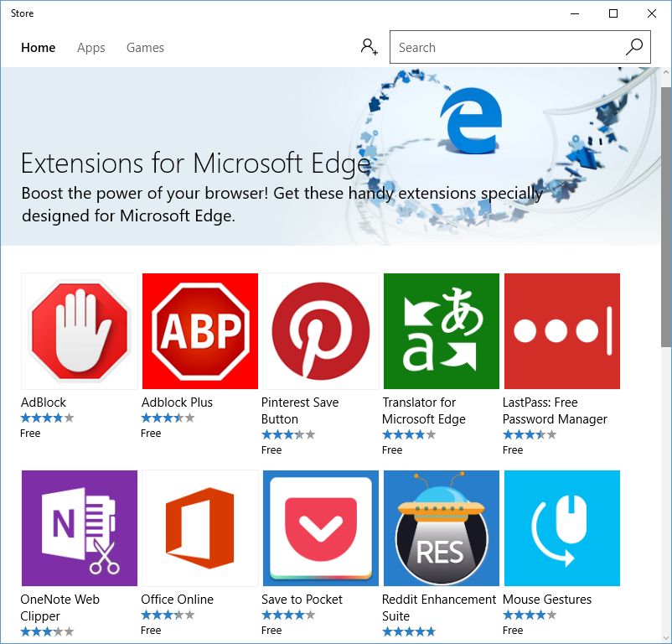The image size is (672, 644).
Task: Click the Free label under Pinterest Save Button
Action: click(271, 449)
